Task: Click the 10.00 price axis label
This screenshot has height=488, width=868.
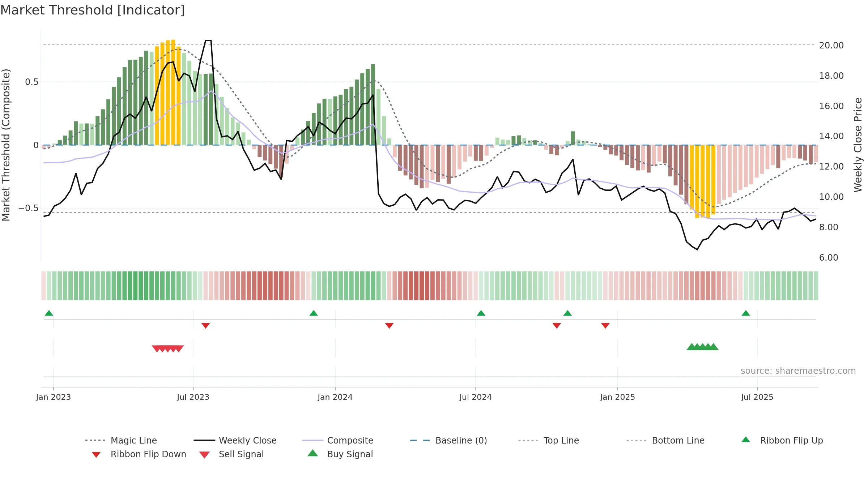Action: pyautogui.click(x=831, y=197)
